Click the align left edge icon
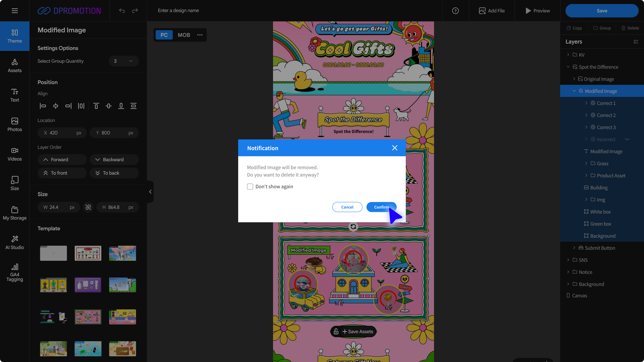The width and height of the screenshot is (644, 362). (x=43, y=106)
